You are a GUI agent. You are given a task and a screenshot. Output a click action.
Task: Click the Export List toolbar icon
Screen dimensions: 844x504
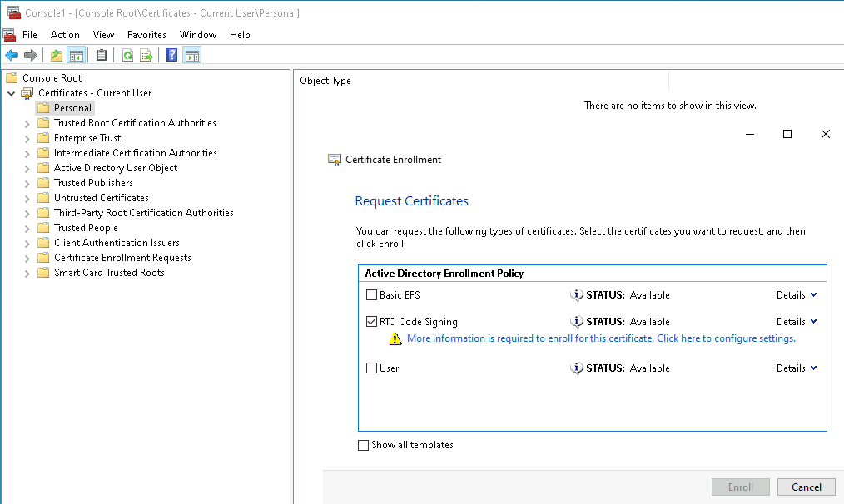click(x=146, y=56)
